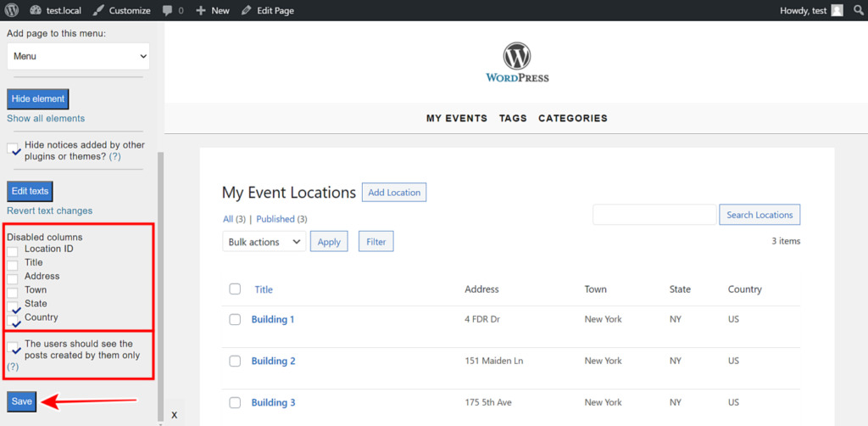Click the 4 FDR Dr address cell
The image size is (868, 426).
tap(483, 319)
